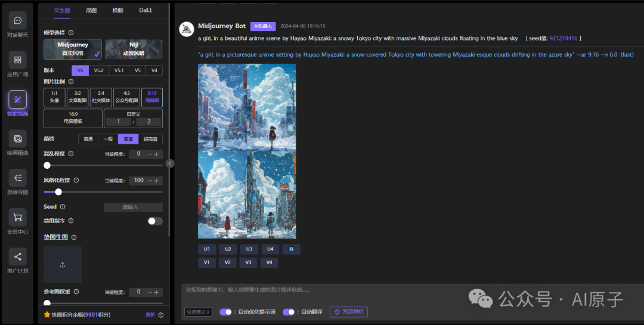Click the 刷新 refresh link
The image size is (644, 325).
click(150, 315)
